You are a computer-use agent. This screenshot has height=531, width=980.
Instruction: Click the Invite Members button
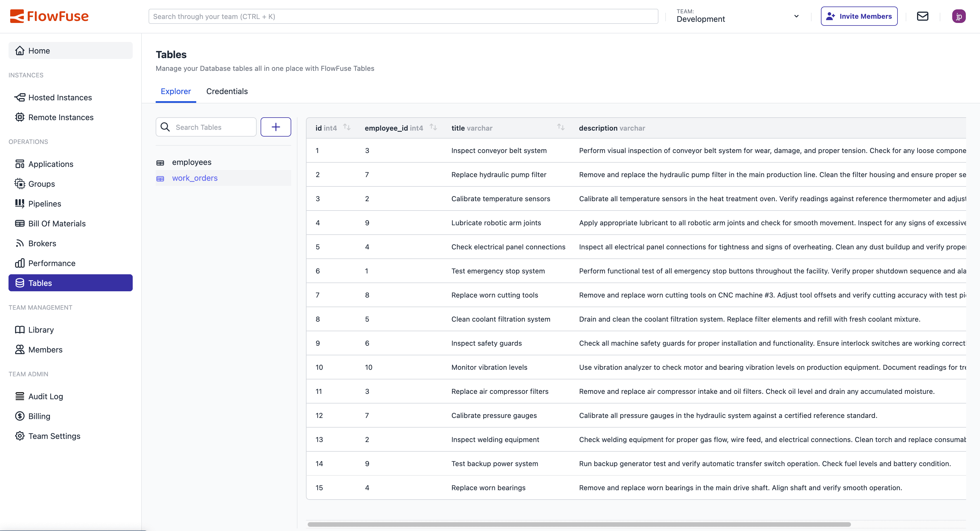pyautogui.click(x=859, y=16)
